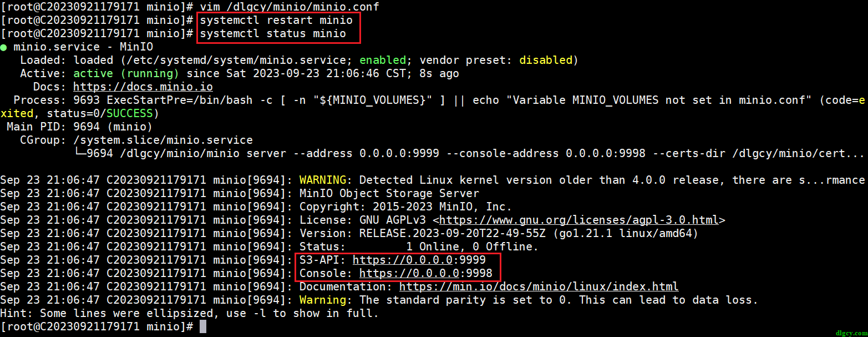This screenshot has width=868, height=337.
Task: Open the GNU AGPL license URL
Action: [x=579, y=220]
